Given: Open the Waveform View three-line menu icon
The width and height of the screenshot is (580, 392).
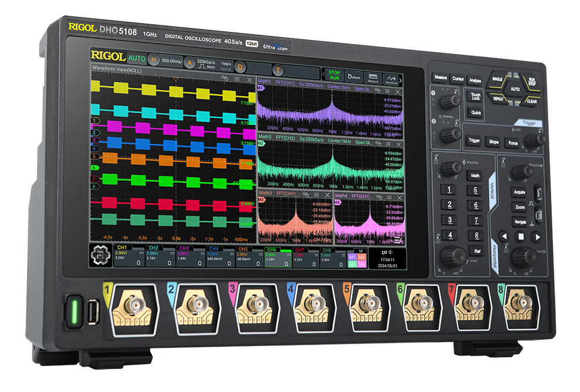Looking at the screenshot, I should click(237, 79).
